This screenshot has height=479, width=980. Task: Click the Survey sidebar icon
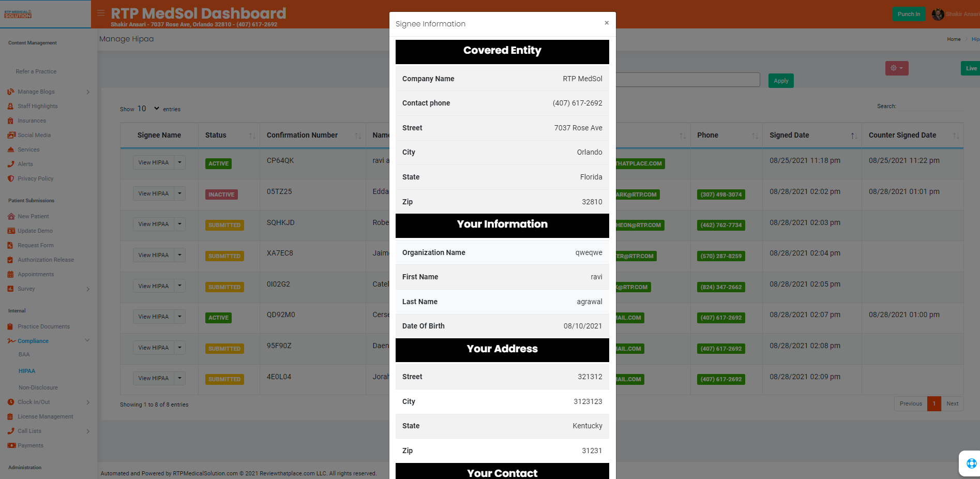click(11, 289)
